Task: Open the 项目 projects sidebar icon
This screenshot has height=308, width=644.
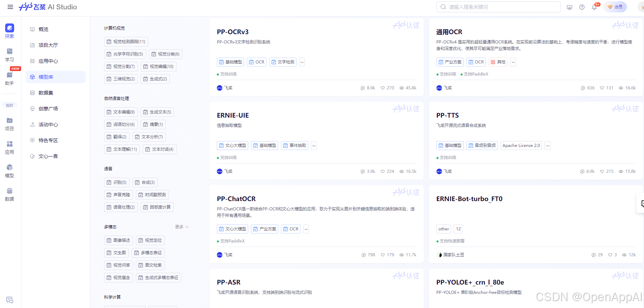Action: point(10,124)
